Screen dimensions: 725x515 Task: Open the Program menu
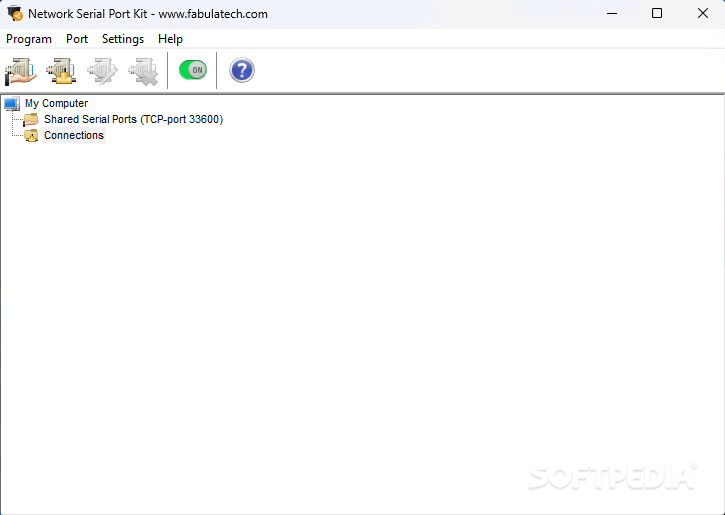click(x=29, y=39)
